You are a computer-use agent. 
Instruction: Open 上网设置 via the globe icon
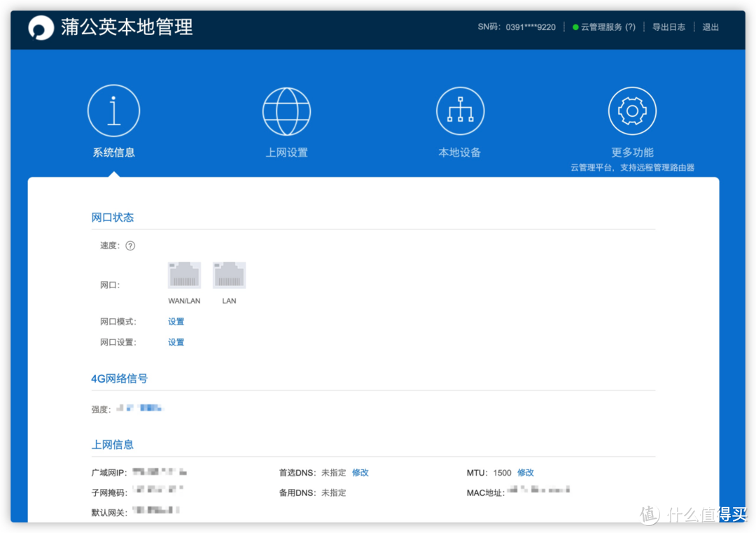tap(286, 110)
